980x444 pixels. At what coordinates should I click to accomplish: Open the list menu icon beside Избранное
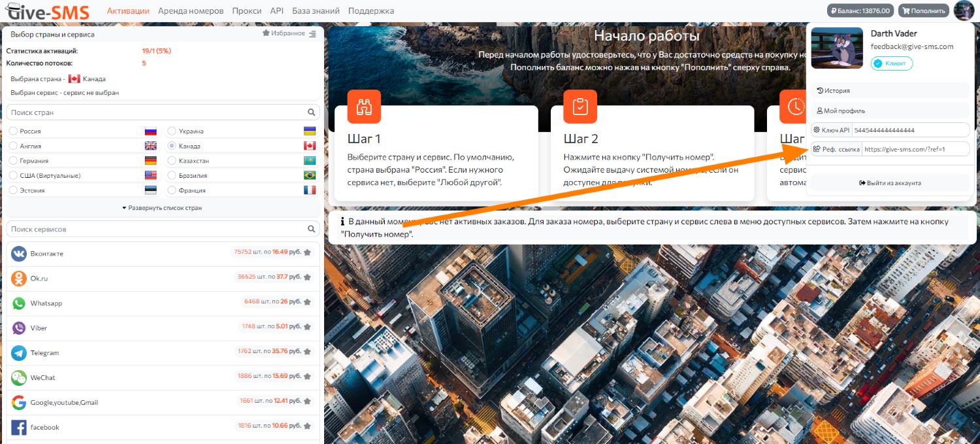point(313,33)
